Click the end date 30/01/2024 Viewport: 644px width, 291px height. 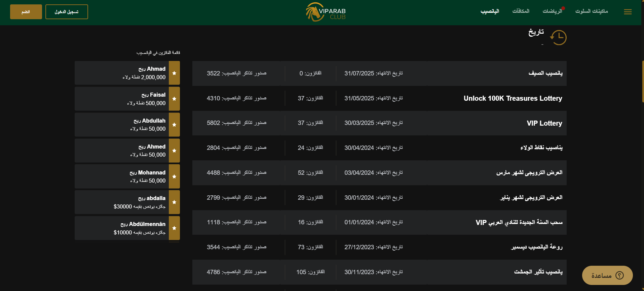(359, 198)
